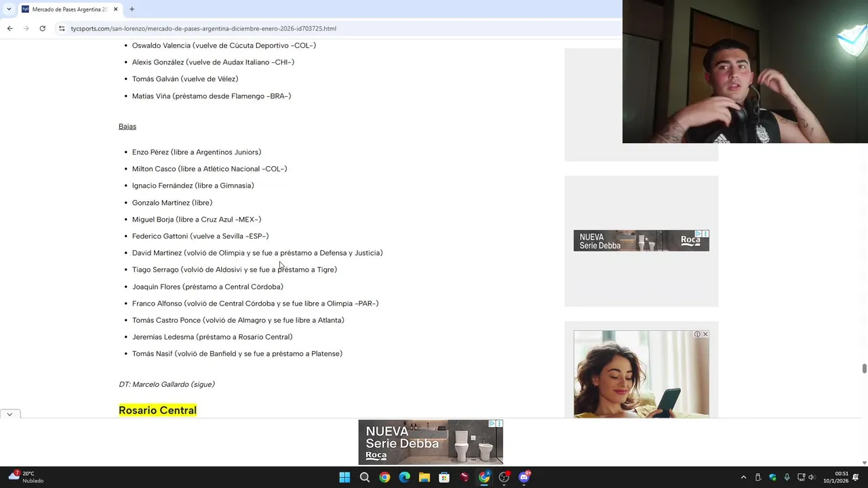Screen dimensions: 868x488
Task: Click the Rosario Central heading
Action: click(157, 410)
